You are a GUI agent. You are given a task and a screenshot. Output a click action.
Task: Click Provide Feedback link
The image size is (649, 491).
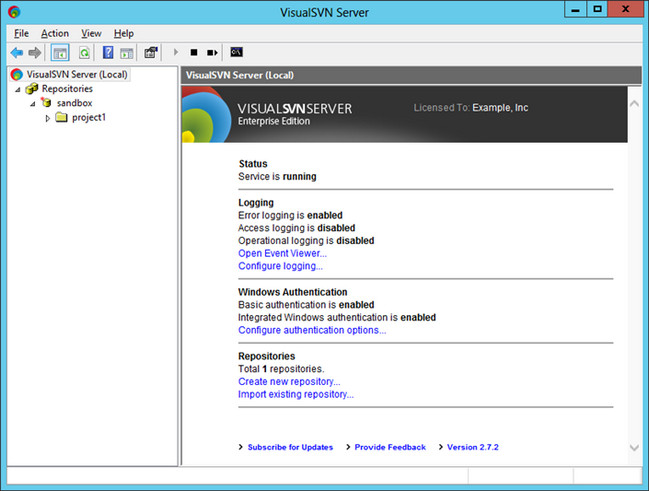(390, 447)
